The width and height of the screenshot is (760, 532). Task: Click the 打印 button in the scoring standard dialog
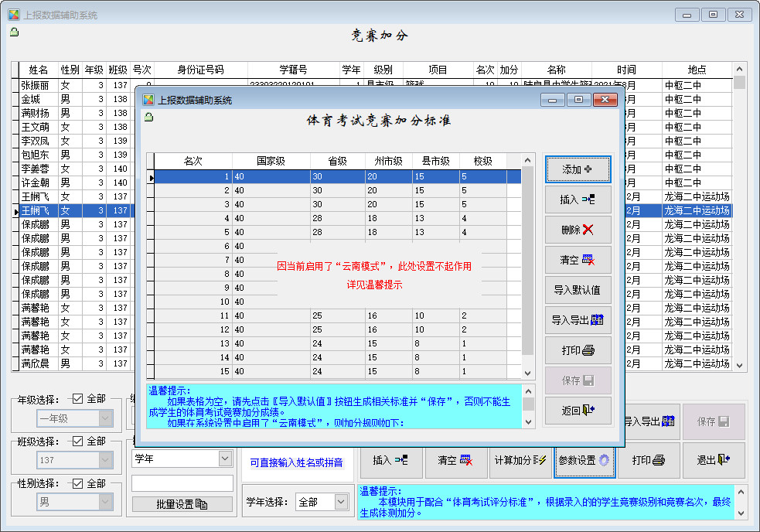[x=578, y=350]
